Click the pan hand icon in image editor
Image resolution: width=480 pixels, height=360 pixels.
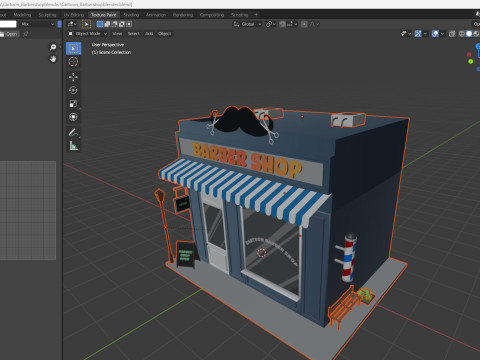(53, 59)
